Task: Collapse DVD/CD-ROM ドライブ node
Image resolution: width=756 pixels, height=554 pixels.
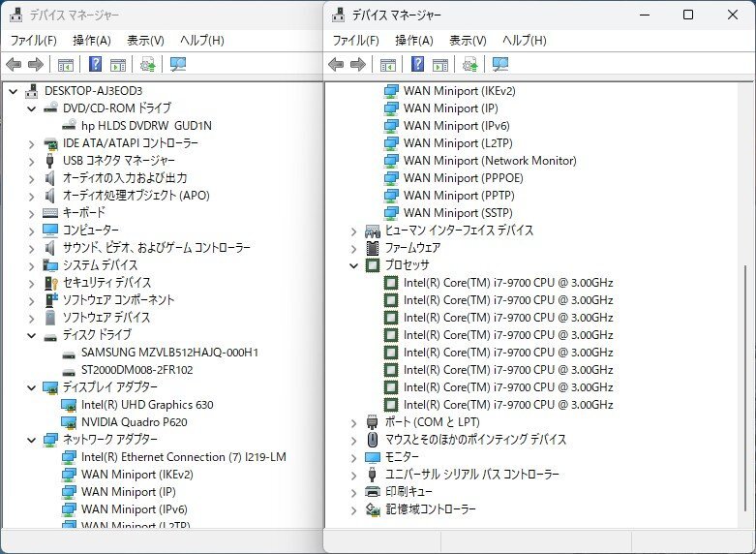Action: [31, 108]
